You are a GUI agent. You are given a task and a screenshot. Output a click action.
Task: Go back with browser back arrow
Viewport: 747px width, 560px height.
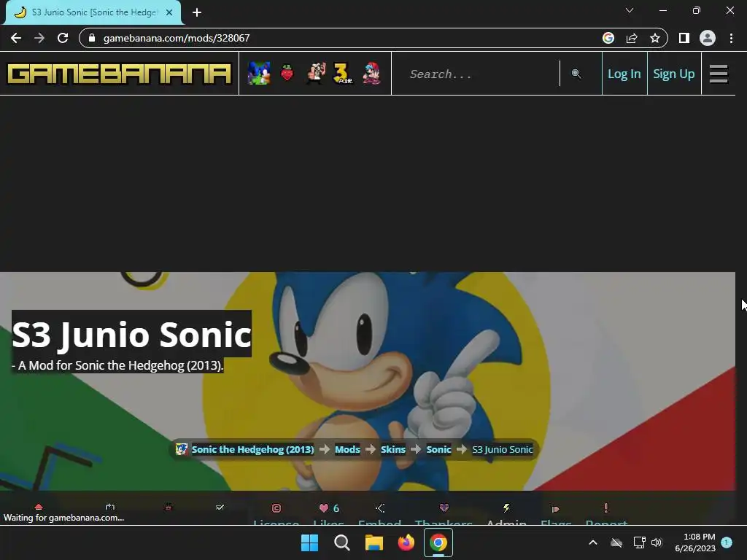16,38
